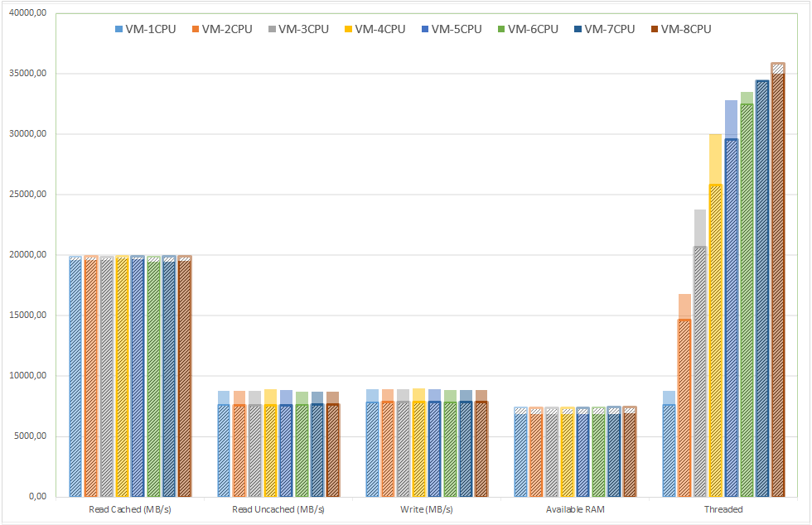Select the VM-4CPU legend label

pos(380,30)
